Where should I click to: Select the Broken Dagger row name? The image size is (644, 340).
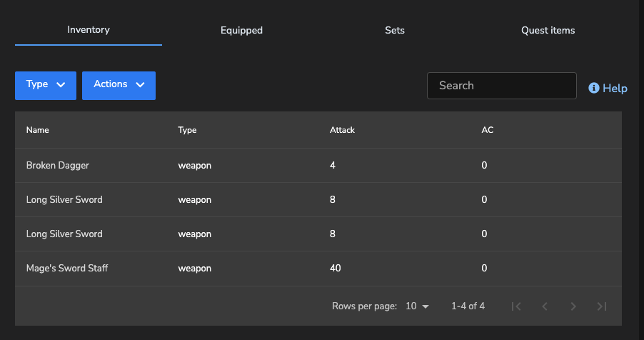click(x=58, y=165)
